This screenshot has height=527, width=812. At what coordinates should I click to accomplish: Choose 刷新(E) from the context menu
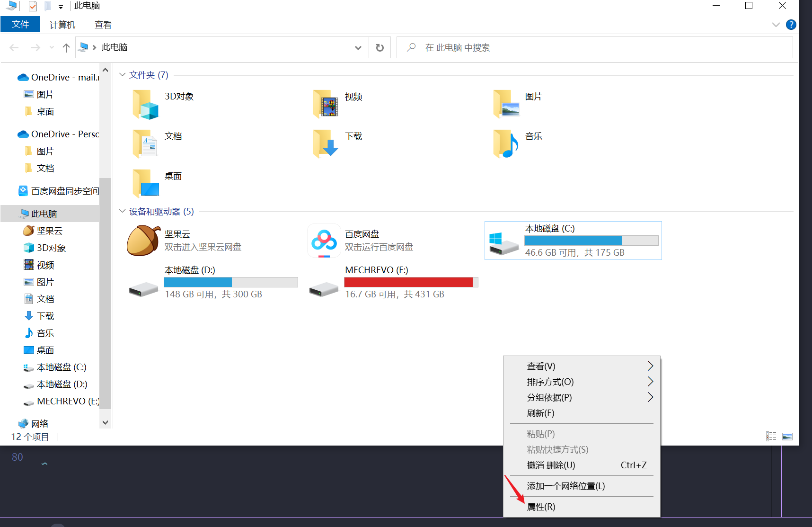coord(540,413)
